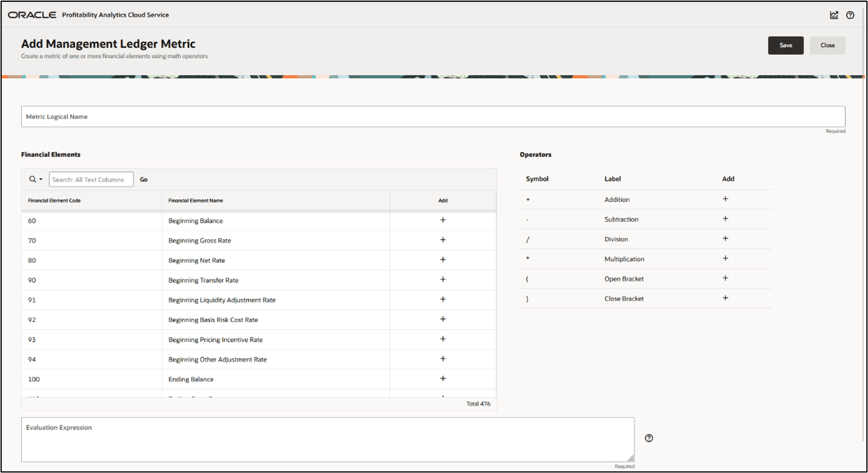Add the Subtraction operator with its plus icon

725,219
